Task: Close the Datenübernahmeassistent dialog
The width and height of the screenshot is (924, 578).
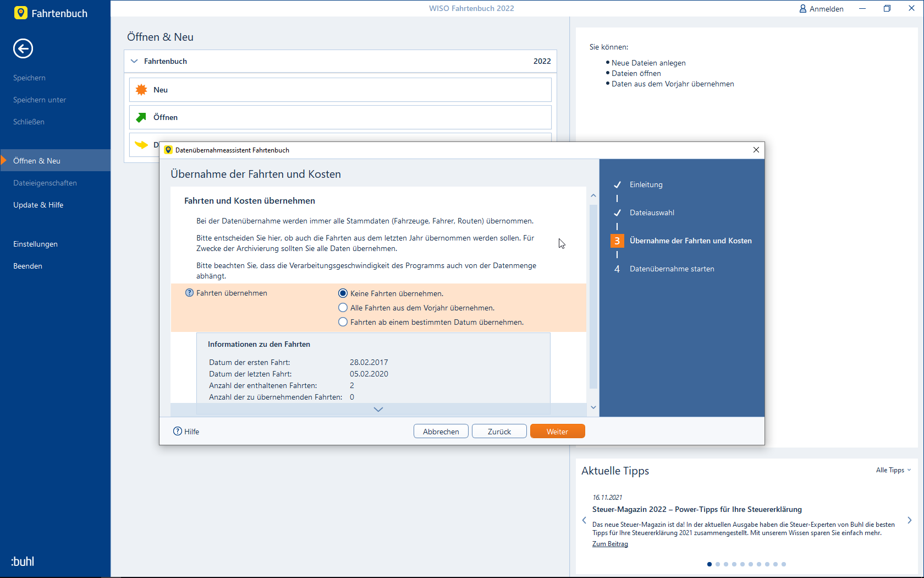Action: click(756, 150)
